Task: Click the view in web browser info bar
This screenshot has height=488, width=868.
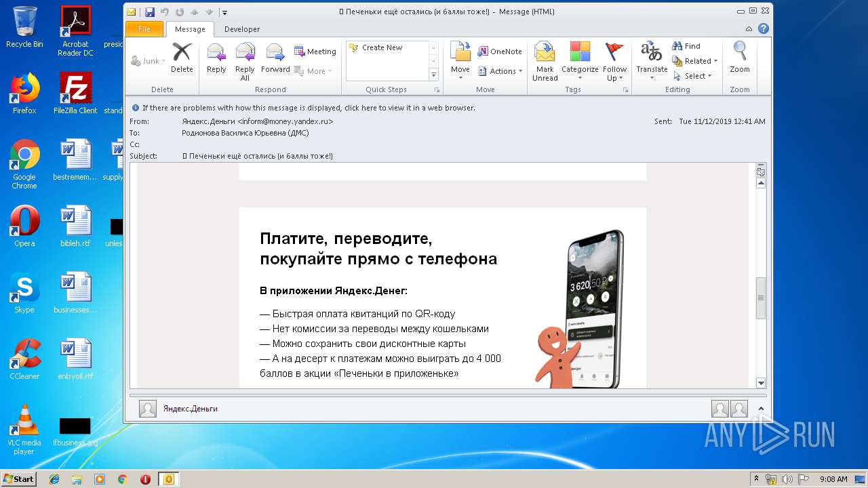Action: point(309,108)
